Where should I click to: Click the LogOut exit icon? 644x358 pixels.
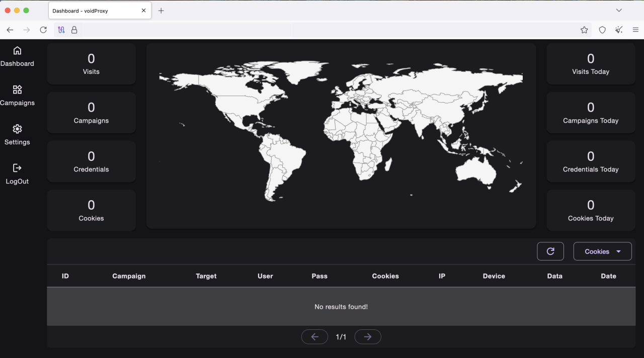(17, 168)
